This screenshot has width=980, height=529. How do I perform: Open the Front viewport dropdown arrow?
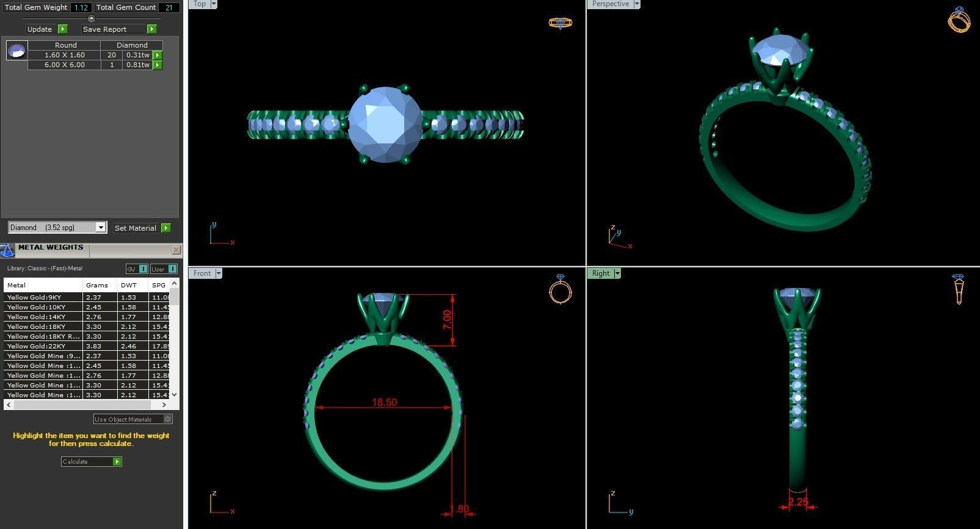tap(219, 273)
